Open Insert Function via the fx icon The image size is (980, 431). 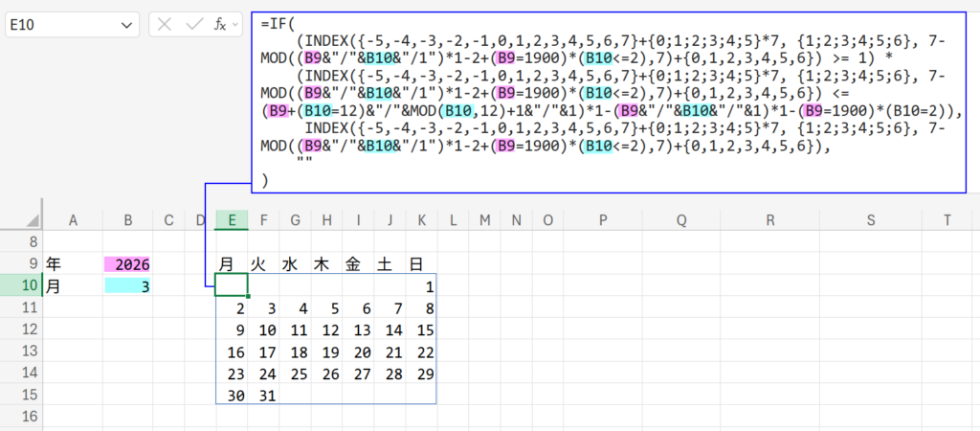(x=221, y=25)
